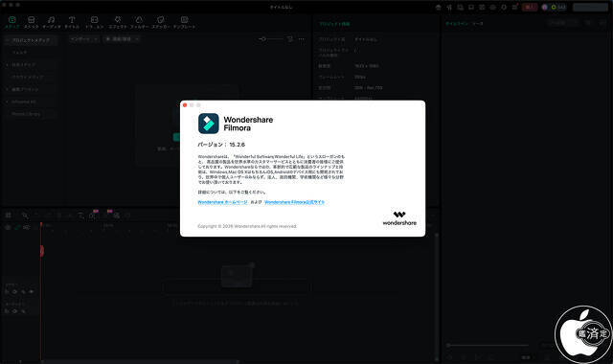Select the Audio music-note icon
Screen dimensions: 613x364
tap(51, 22)
